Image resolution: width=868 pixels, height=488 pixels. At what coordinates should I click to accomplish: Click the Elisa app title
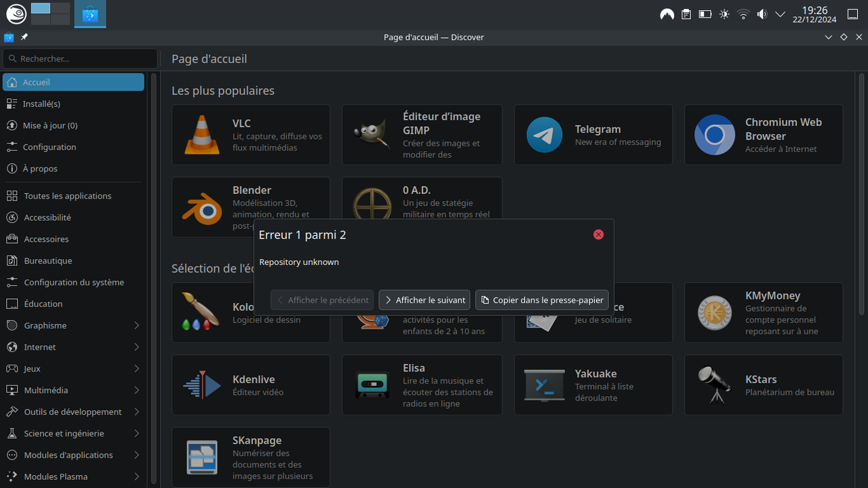point(414,368)
